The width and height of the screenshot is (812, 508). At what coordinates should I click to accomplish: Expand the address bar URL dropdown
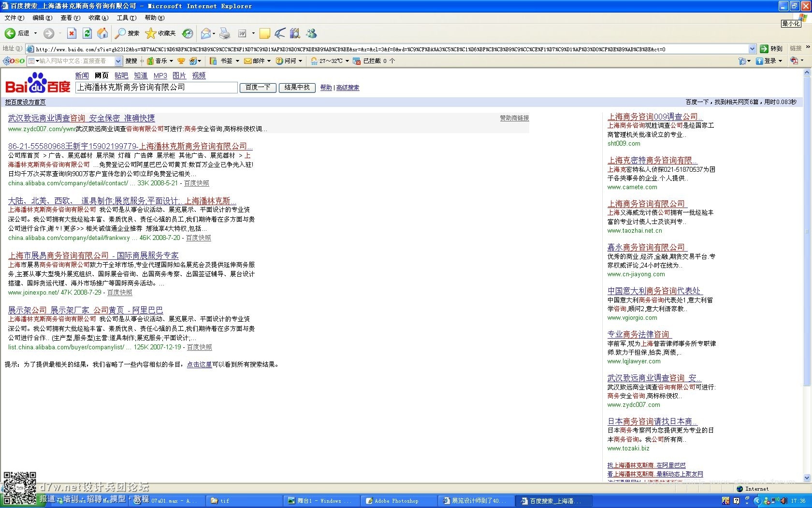pyautogui.click(x=752, y=49)
